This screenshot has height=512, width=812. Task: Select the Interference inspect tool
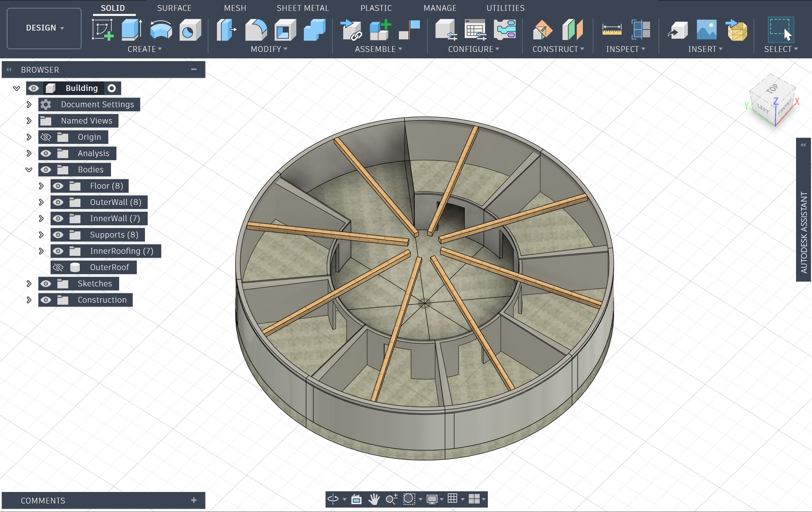tap(641, 30)
